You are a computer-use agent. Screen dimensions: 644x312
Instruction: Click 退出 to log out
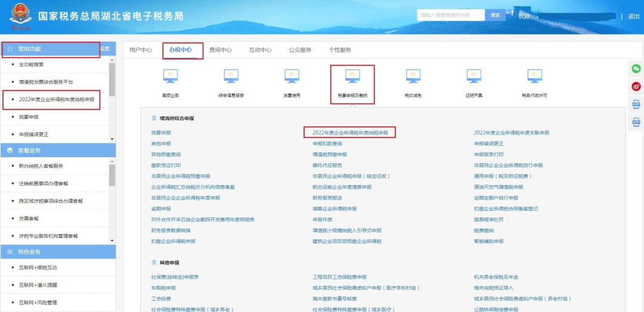(x=633, y=16)
